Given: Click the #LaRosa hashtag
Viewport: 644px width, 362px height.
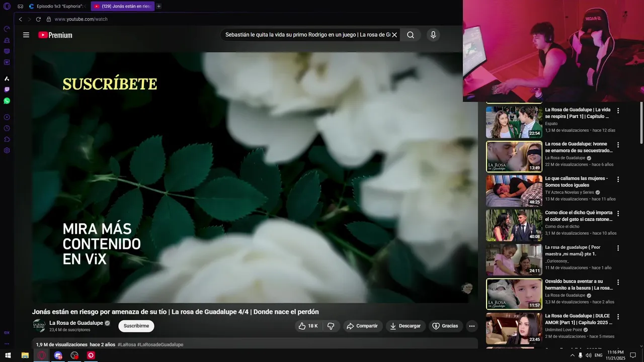Looking at the screenshot, I should (127, 344).
